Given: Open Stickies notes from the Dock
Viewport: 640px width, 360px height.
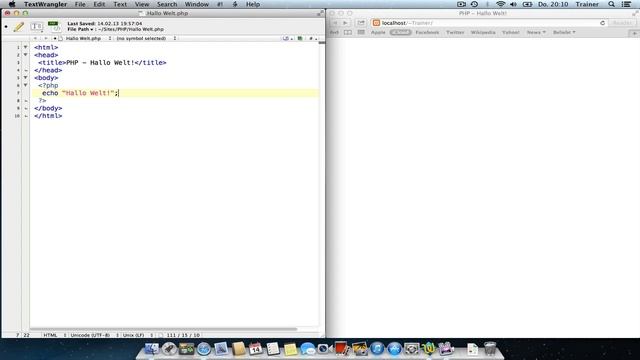Looking at the screenshot, I should click(x=290, y=349).
